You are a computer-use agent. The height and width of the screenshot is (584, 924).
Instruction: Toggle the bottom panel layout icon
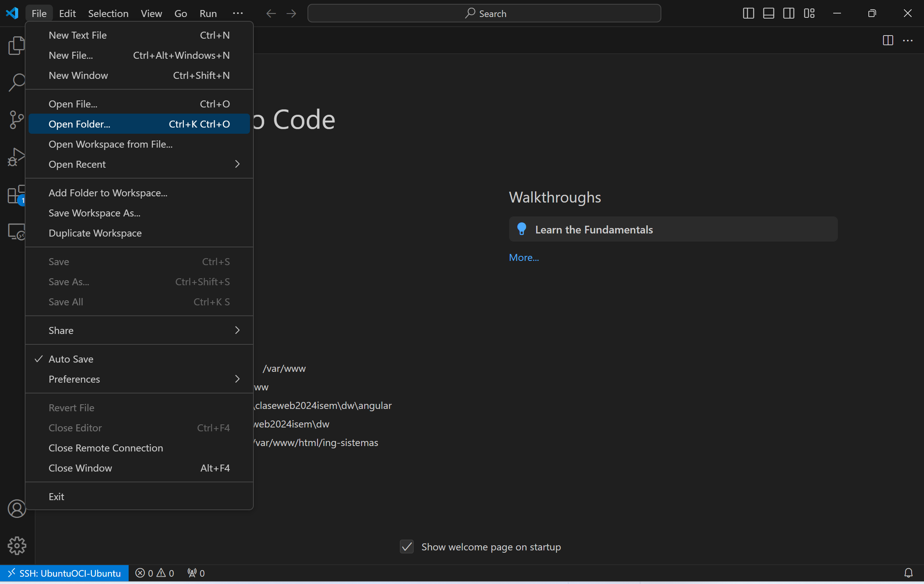click(x=768, y=14)
